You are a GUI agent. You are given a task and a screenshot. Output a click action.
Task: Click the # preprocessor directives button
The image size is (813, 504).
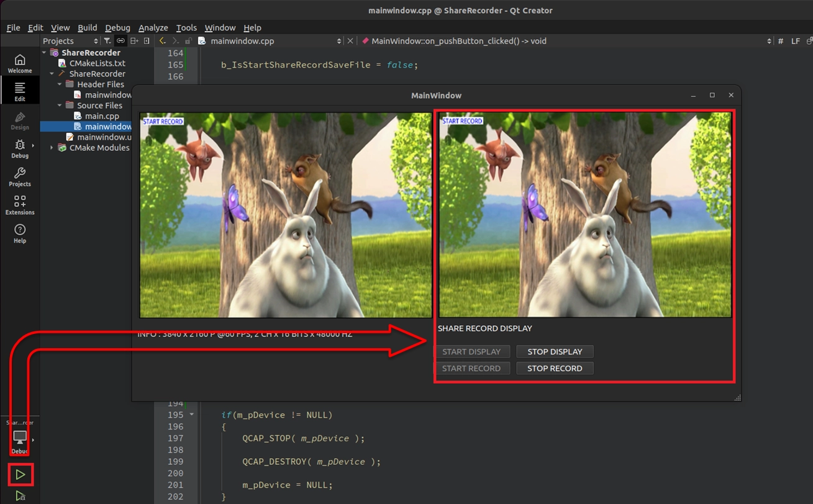point(780,41)
